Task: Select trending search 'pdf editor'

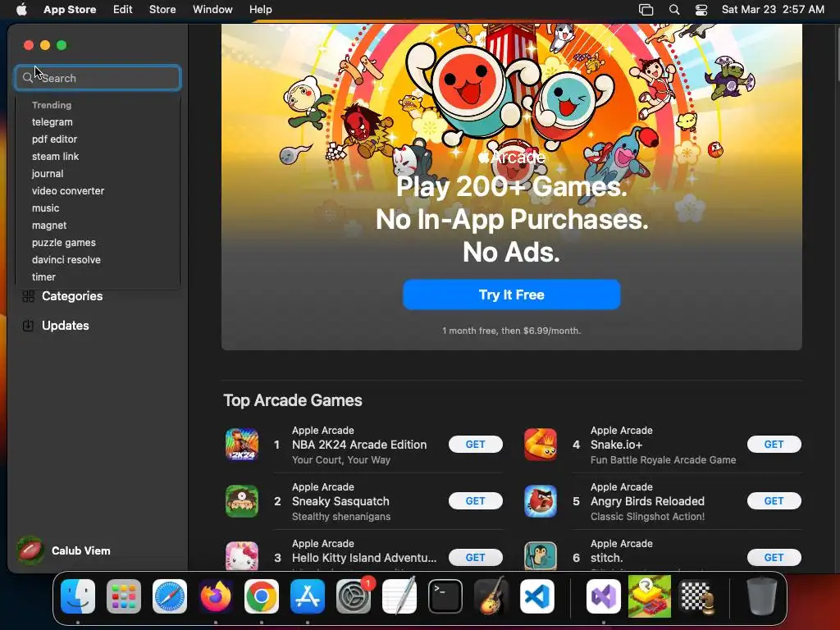Action: tap(54, 139)
